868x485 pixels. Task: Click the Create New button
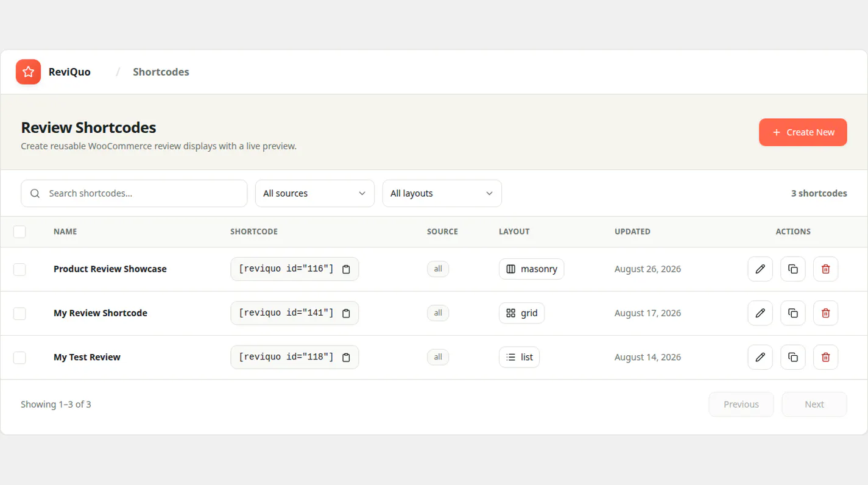(803, 132)
